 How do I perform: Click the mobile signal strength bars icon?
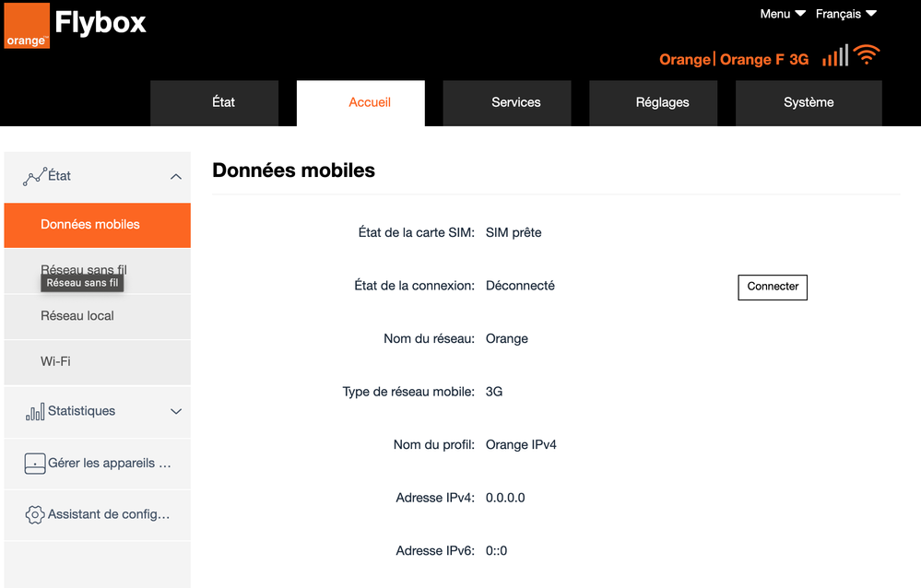point(835,56)
